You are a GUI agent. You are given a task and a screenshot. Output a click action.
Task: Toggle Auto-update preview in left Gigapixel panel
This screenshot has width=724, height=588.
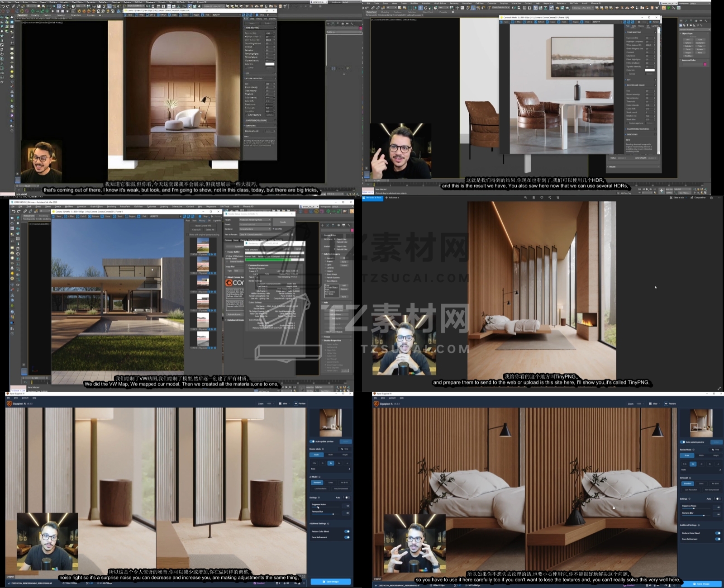313,441
